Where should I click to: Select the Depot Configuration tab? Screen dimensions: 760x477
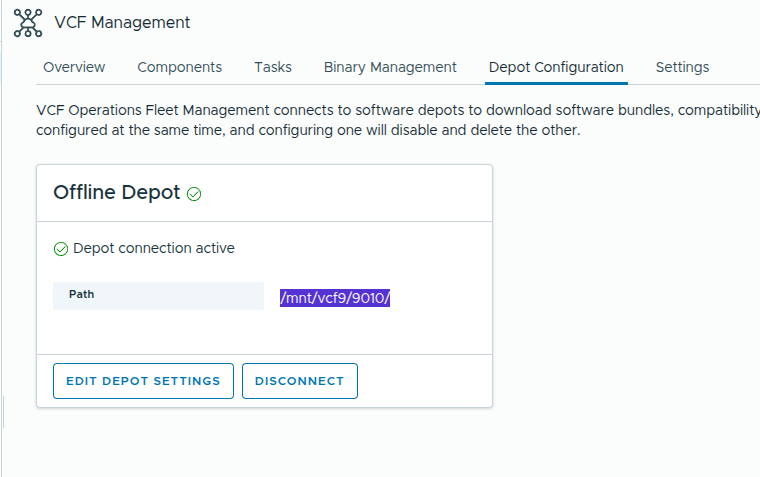pos(556,67)
